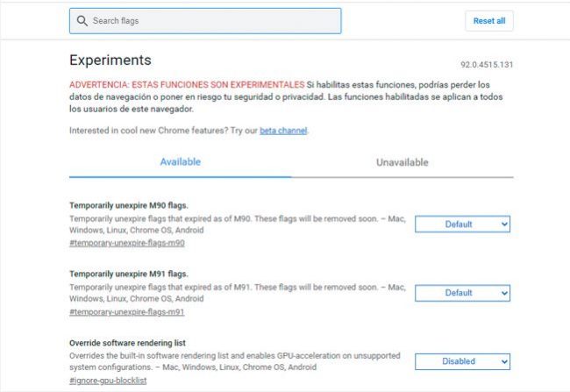Click the chevron arrow on M91 dropdown

(x=504, y=293)
